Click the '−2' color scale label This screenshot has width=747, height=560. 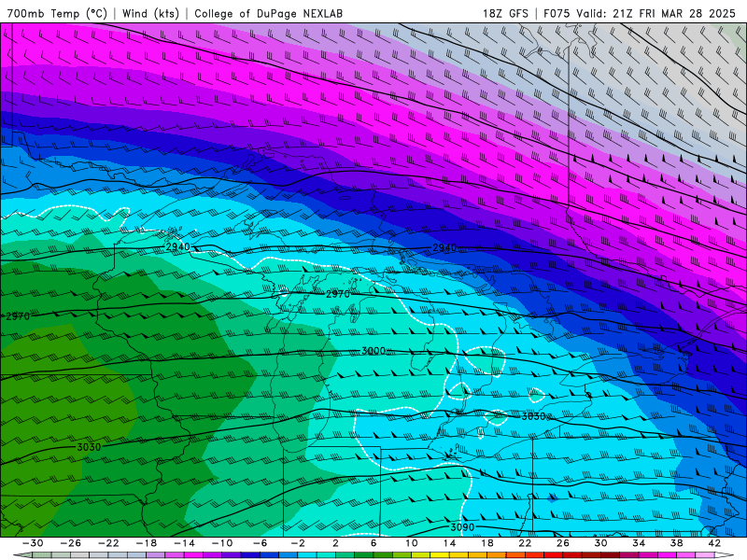coord(298,543)
